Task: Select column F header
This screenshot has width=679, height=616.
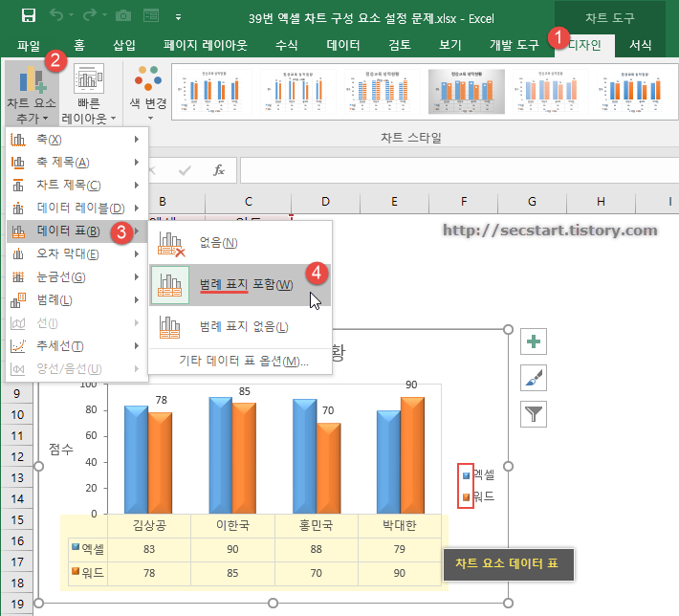Action: 464,202
